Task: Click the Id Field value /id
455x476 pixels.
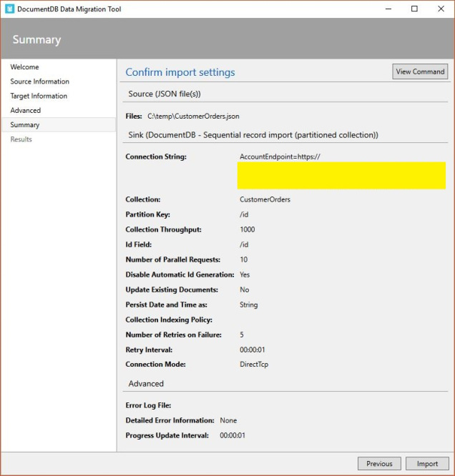Action: (244, 244)
